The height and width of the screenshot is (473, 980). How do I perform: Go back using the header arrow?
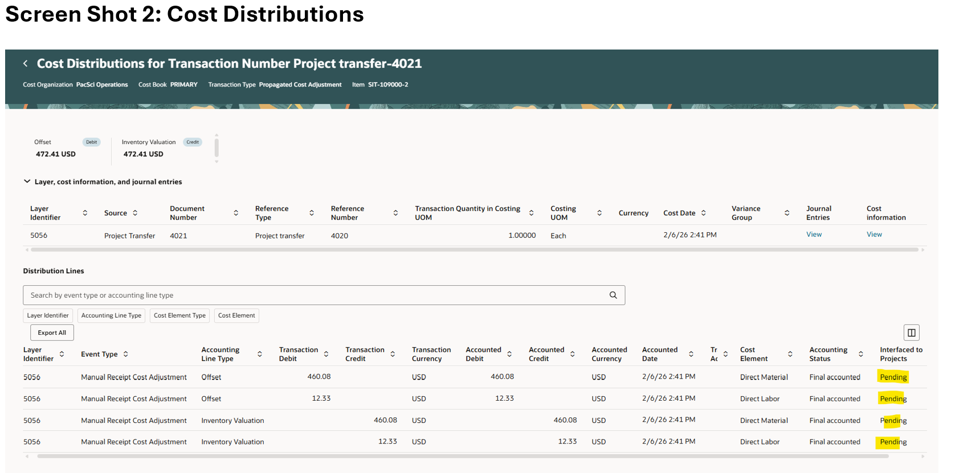click(x=25, y=64)
